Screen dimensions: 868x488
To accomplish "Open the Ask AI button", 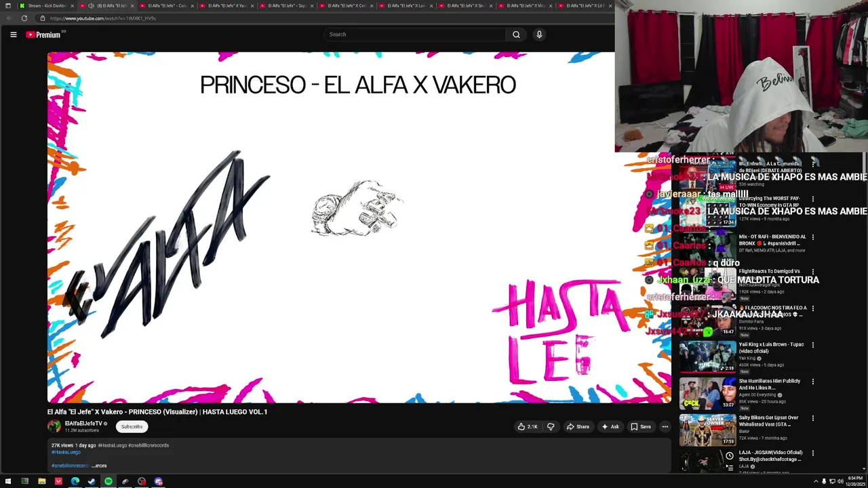I will click(x=610, y=427).
